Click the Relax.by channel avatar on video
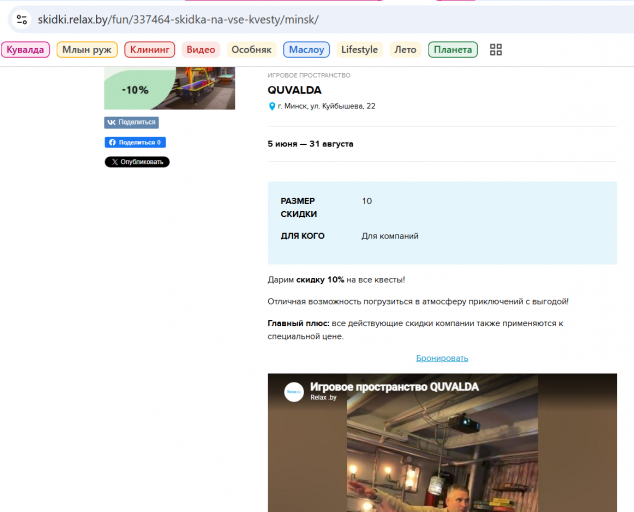634x512 pixels. pos(294,392)
